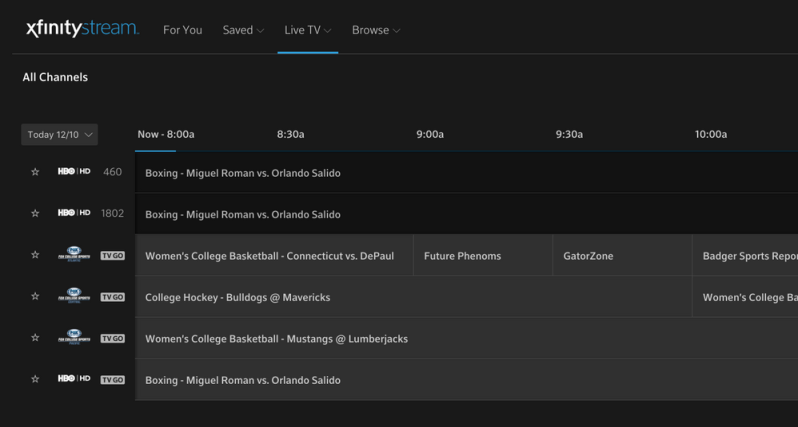Star the Connecticut vs. DePaul channel row
The height and width of the screenshot is (427, 798).
point(35,254)
